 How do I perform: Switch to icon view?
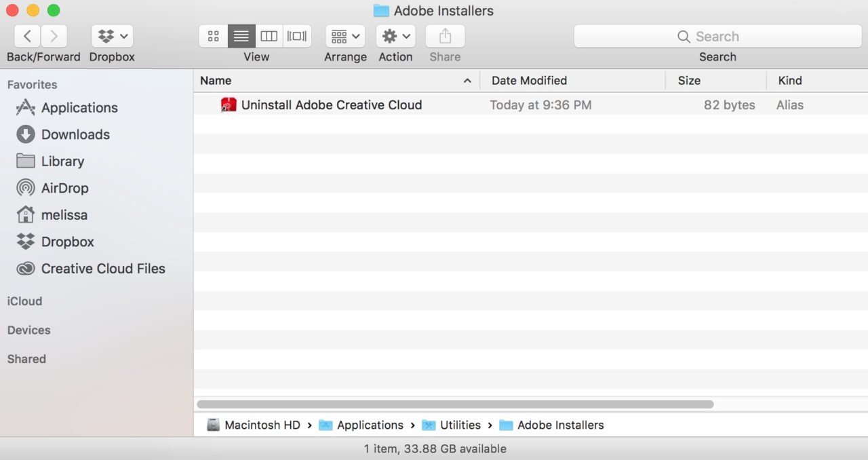pos(213,36)
